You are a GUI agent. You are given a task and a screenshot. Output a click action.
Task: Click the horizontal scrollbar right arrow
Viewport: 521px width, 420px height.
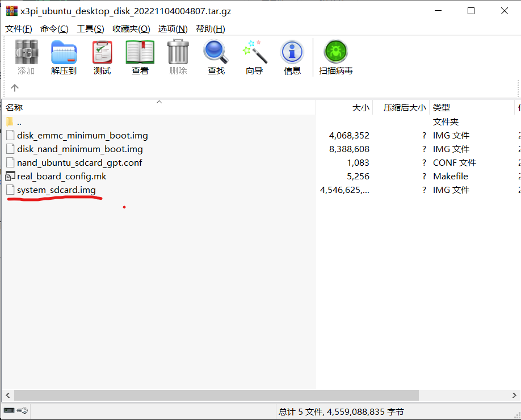[x=514, y=395]
